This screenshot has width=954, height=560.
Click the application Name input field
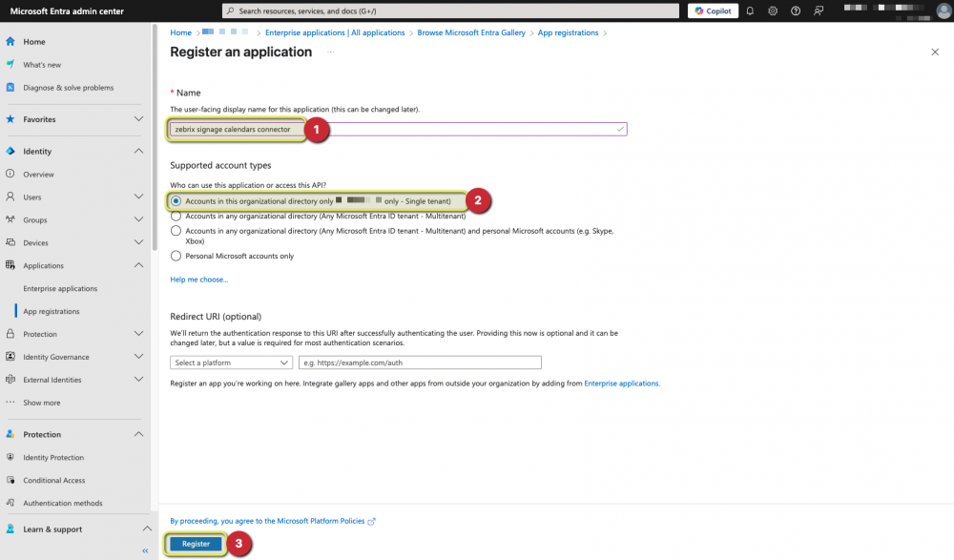[x=399, y=129]
